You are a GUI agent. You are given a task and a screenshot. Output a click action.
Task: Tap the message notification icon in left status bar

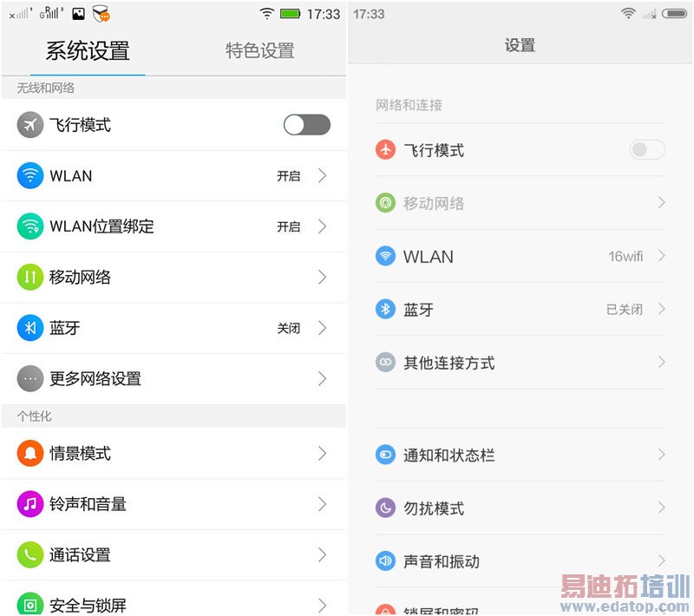[x=101, y=14]
